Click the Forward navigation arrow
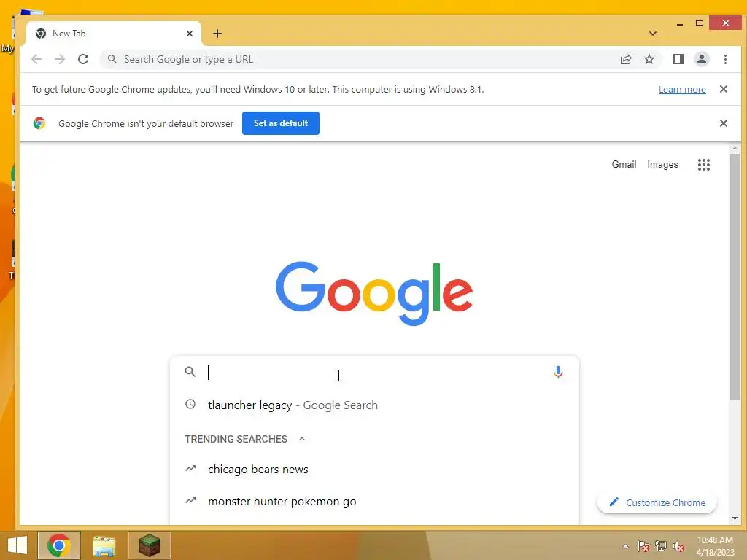The width and height of the screenshot is (747, 560). (x=60, y=59)
